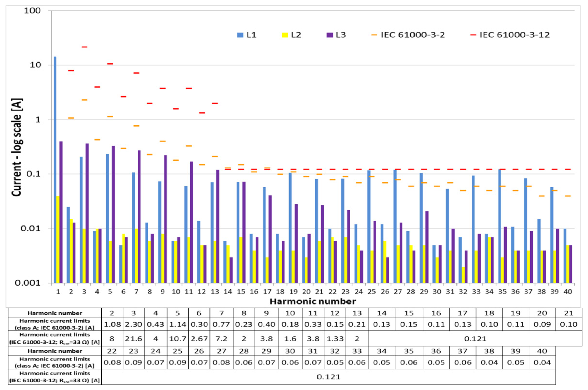Click the orange limit marker above harmonic 2
The height and width of the screenshot is (390, 588).
pos(71,118)
